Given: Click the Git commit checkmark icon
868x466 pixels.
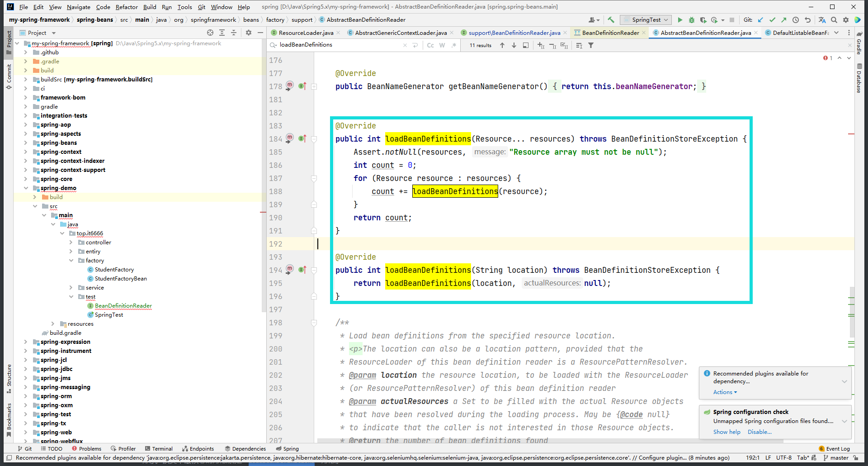Looking at the screenshot, I should tap(772, 20).
